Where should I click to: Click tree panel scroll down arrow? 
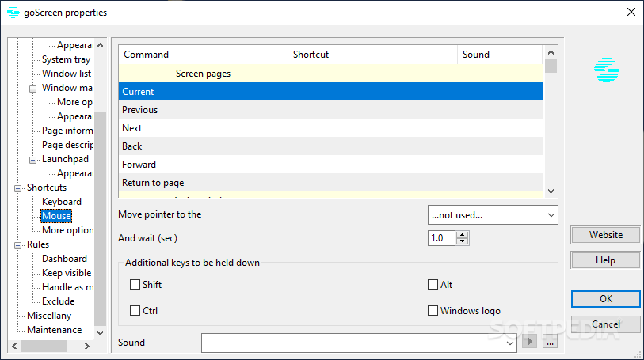(101, 332)
